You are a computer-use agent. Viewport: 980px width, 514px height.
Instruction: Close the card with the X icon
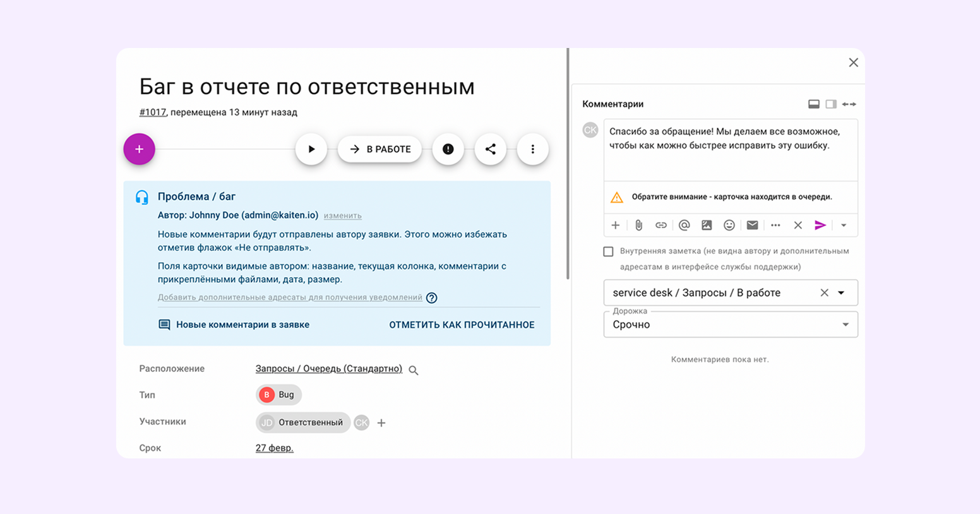pos(853,63)
